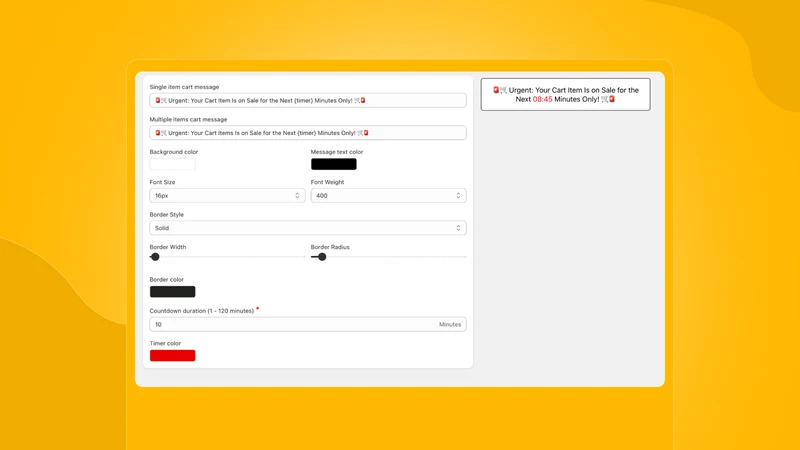Open the Timer color red swatch
This screenshot has width=800, height=450.
pos(172,356)
